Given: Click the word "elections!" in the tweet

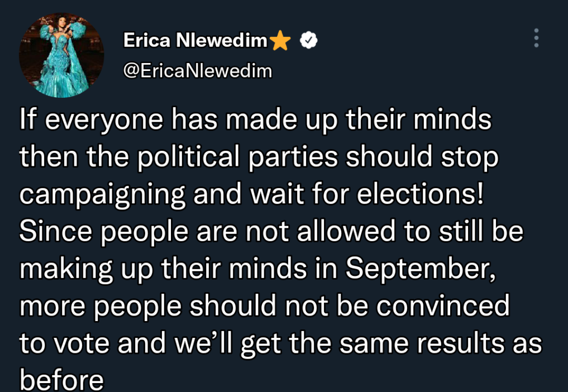Looking at the screenshot, I should pyautogui.click(x=420, y=194).
